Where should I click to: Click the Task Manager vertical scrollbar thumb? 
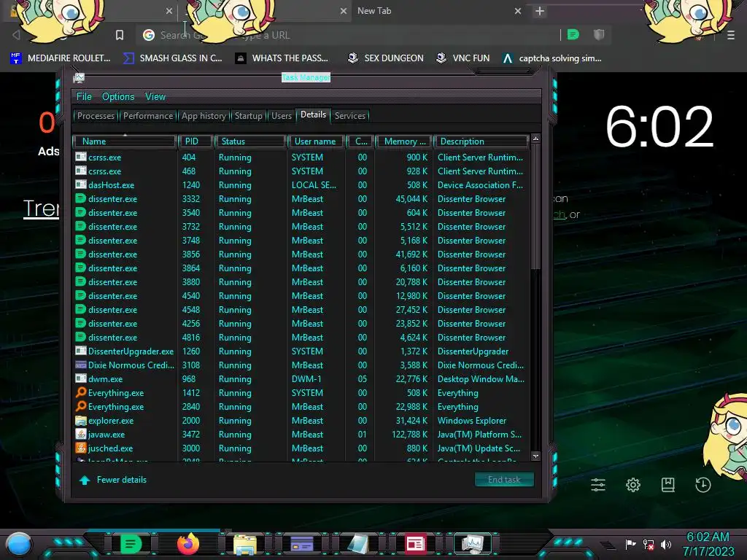[x=535, y=206]
